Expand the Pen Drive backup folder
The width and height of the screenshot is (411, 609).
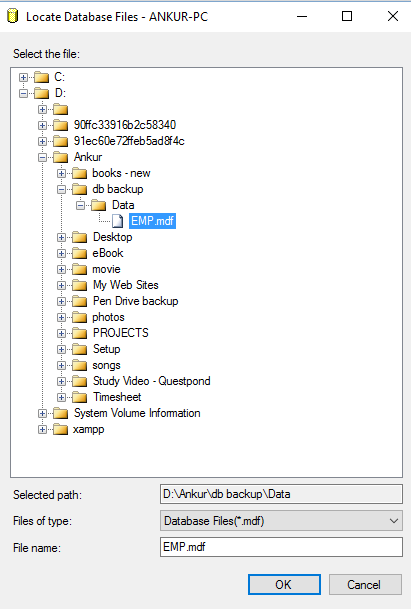pos(61,301)
